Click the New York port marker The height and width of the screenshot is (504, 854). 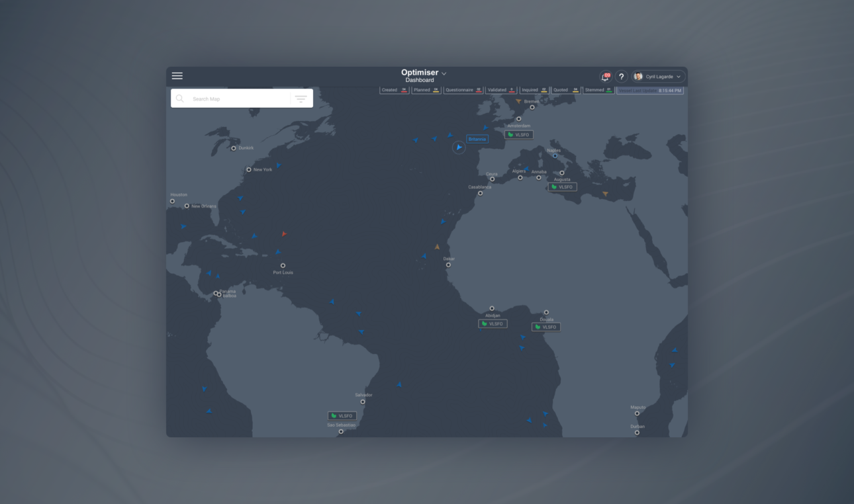[249, 169]
